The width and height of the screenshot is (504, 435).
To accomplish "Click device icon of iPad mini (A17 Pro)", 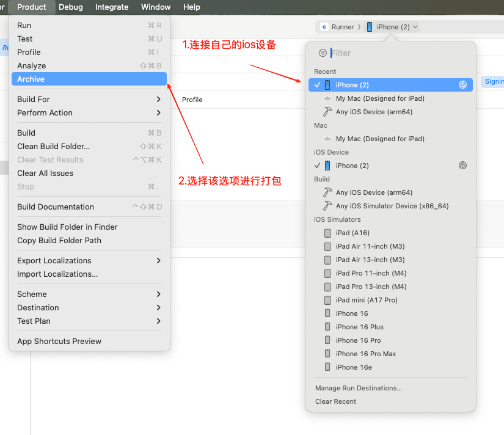I will pos(327,300).
